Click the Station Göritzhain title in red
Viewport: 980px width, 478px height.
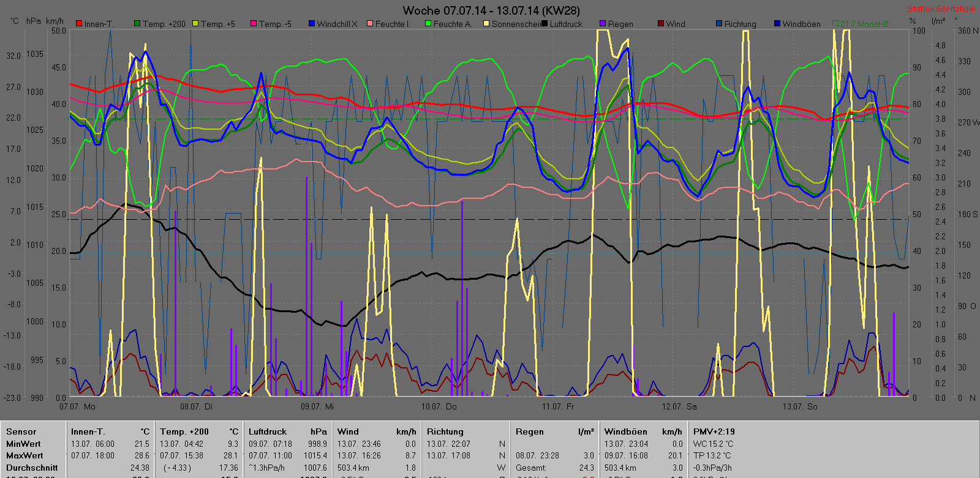pyautogui.click(x=941, y=9)
